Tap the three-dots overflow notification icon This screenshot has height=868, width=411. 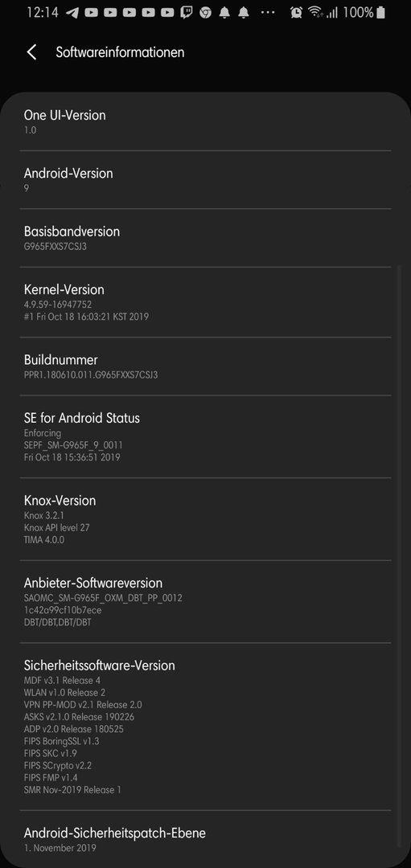click(268, 12)
